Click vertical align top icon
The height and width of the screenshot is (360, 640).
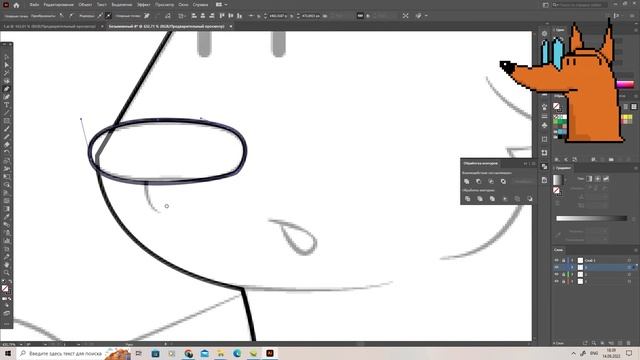click(222, 16)
